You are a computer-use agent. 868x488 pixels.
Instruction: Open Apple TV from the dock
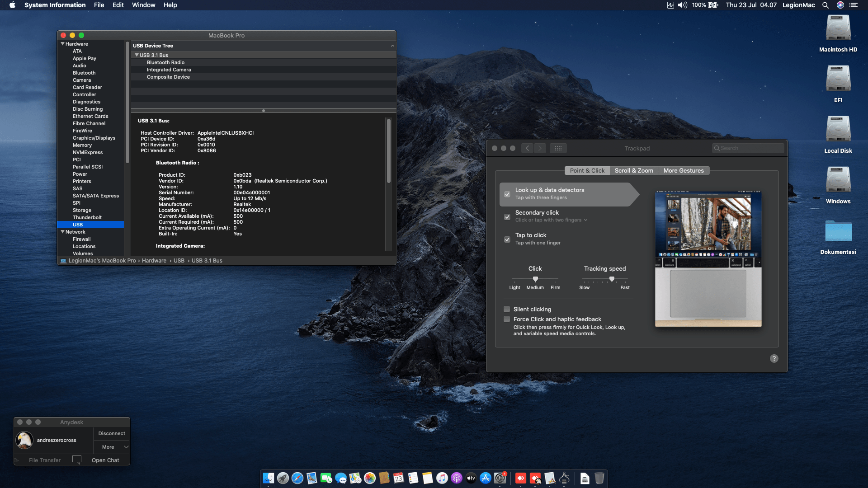pos(471,478)
